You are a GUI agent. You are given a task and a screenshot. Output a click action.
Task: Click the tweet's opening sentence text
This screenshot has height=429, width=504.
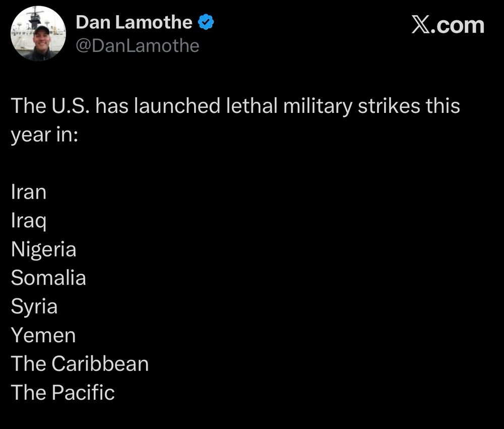tap(235, 120)
